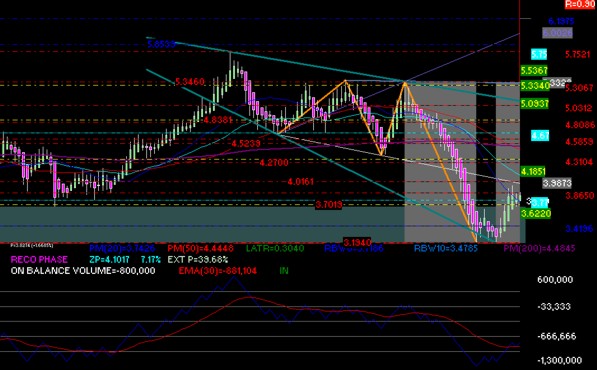Click the 3.1940 level label
The width and height of the screenshot is (597, 370).
(x=357, y=242)
